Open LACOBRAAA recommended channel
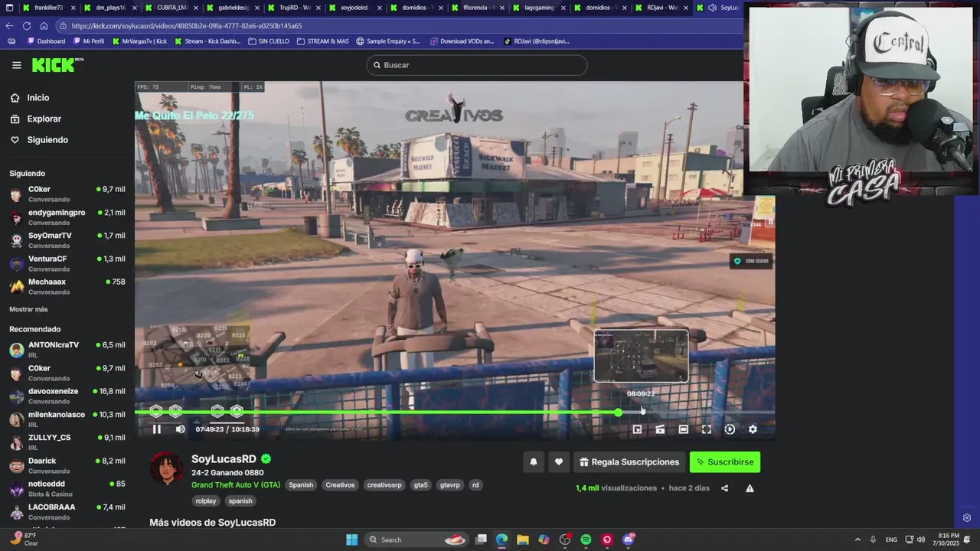Screen dimensions: 980x551 [67, 511]
